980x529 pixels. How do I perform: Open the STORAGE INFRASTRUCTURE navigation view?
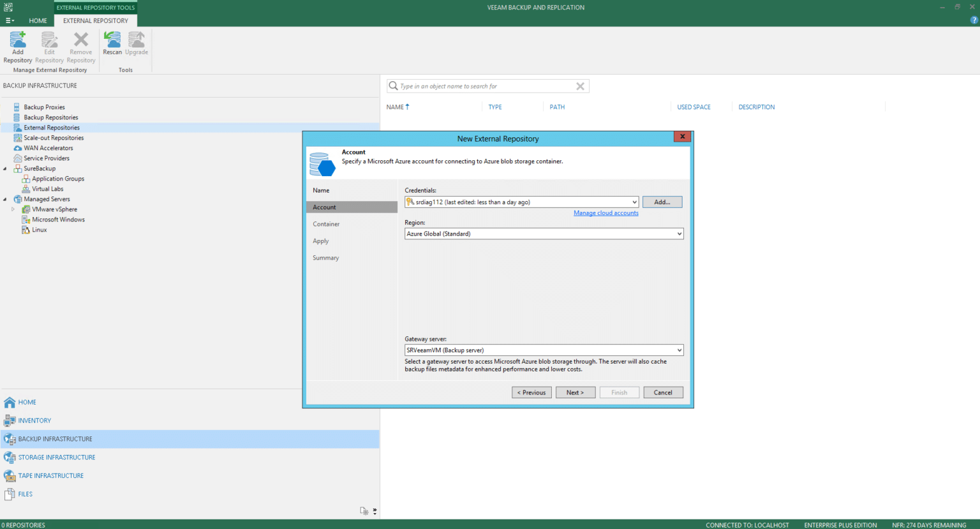click(x=189, y=458)
